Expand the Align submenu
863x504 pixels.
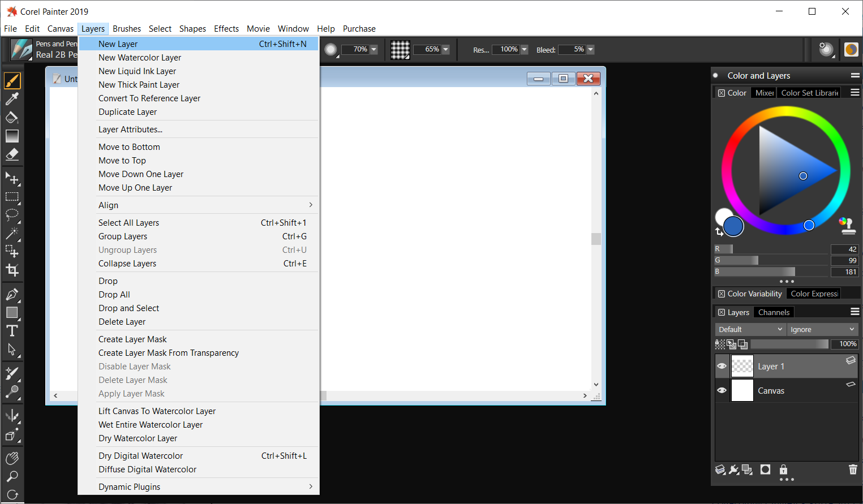[x=199, y=205]
